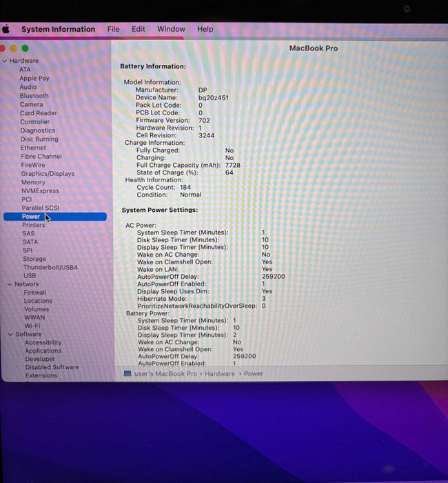Select Audio in the sidebar
448x483 pixels.
click(x=28, y=87)
